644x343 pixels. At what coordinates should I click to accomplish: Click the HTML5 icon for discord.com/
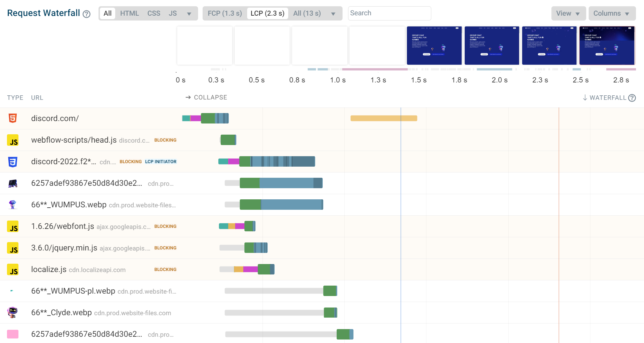point(13,118)
